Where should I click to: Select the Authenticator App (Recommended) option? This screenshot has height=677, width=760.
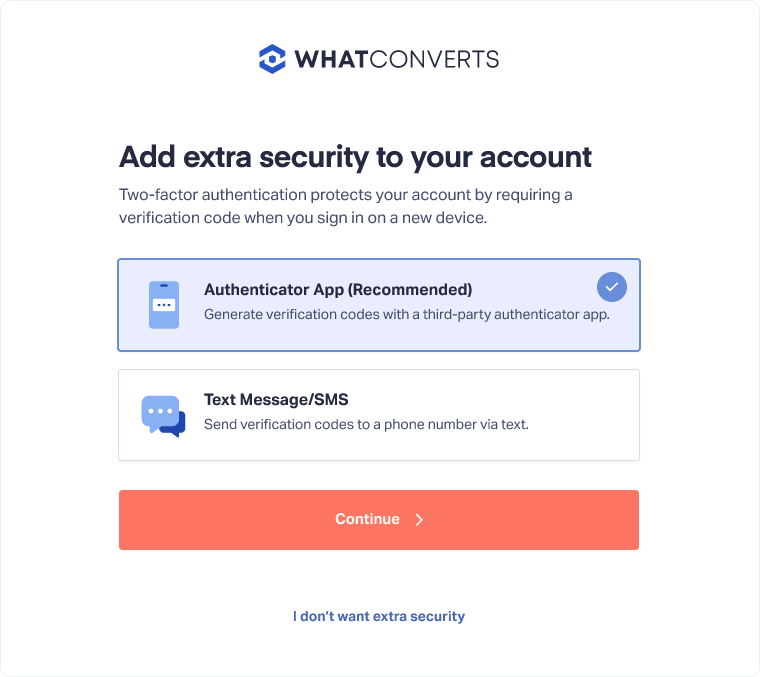tap(379, 305)
